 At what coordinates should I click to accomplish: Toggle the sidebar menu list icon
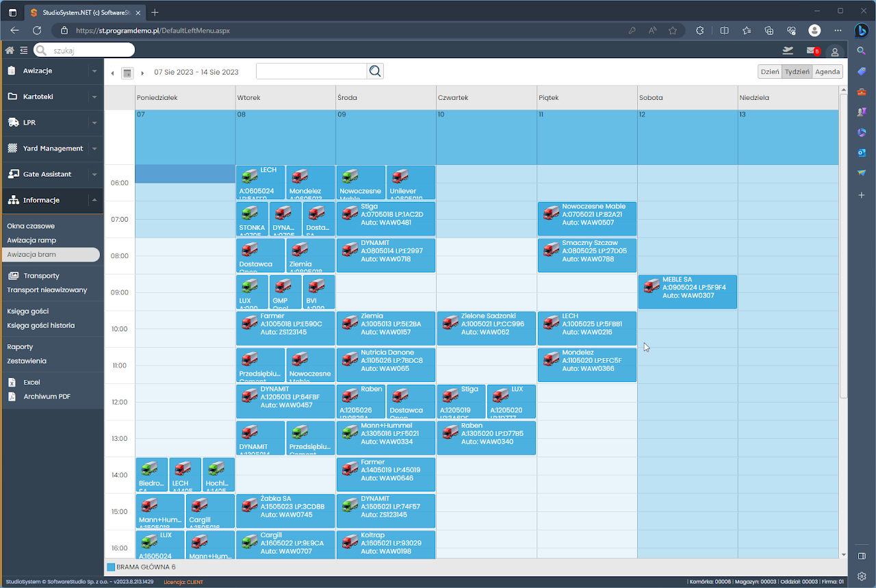[x=24, y=50]
